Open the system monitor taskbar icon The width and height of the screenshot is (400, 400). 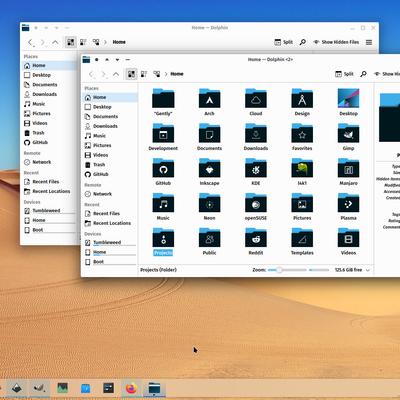(x=63, y=388)
